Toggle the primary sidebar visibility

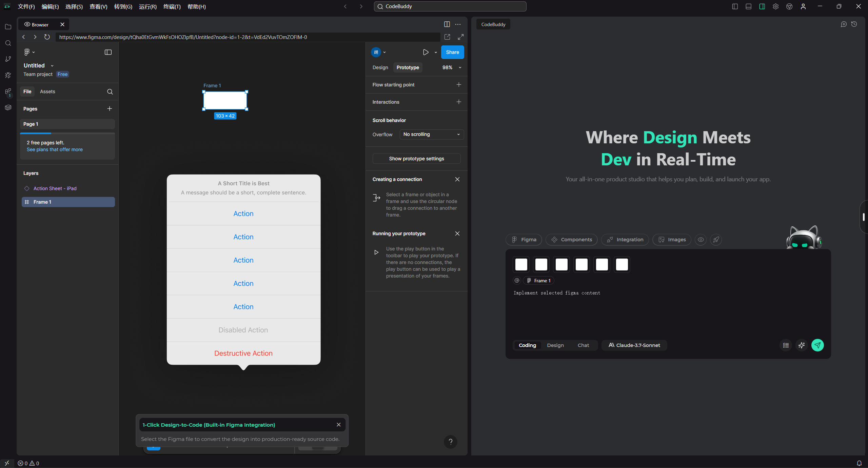click(x=735, y=6)
